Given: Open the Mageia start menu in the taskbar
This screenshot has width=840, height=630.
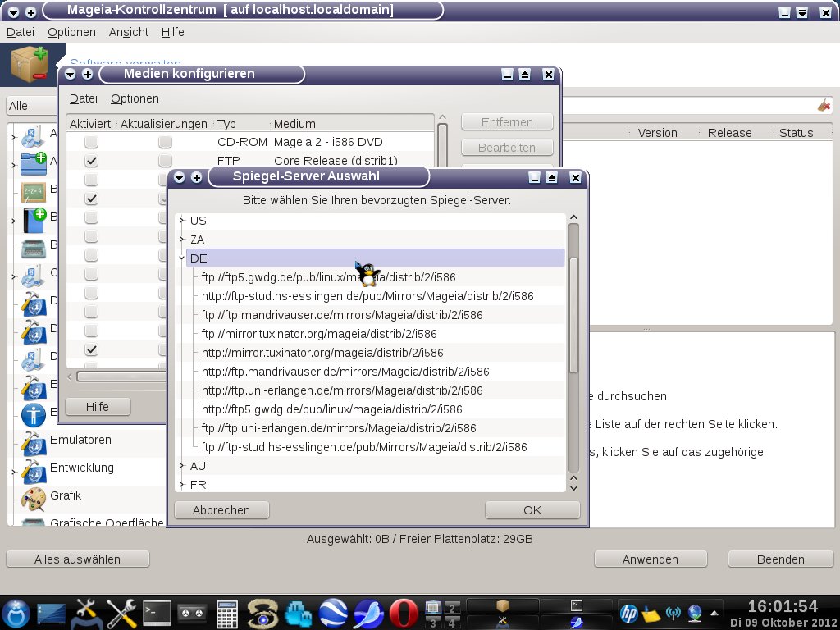Looking at the screenshot, I should click(x=16, y=614).
